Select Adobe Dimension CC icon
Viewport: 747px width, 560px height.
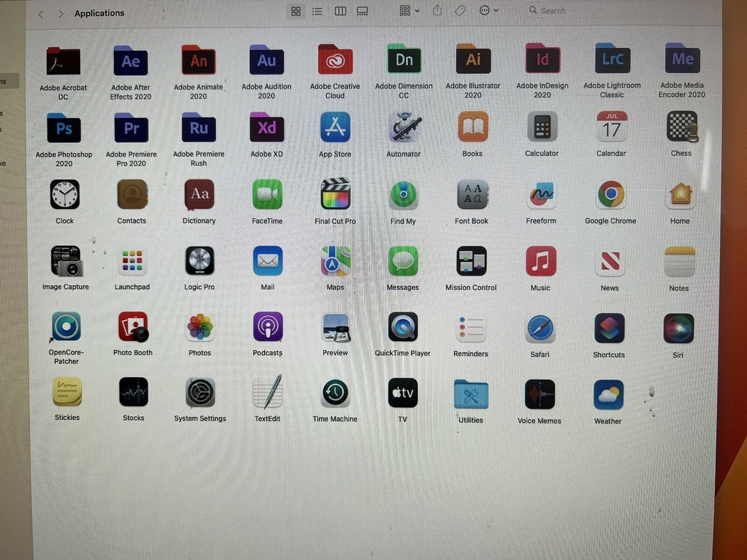click(404, 59)
